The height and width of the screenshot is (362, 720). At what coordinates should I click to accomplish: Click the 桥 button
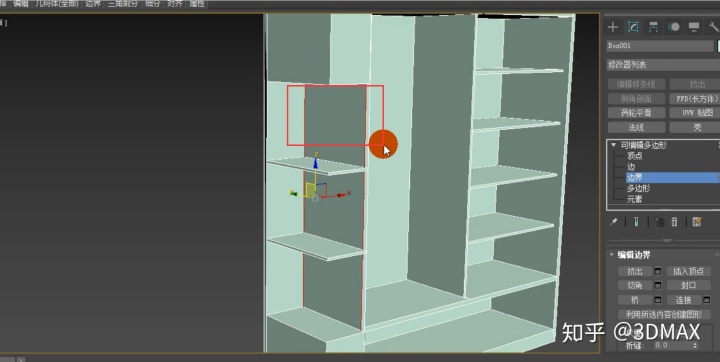[635, 300]
